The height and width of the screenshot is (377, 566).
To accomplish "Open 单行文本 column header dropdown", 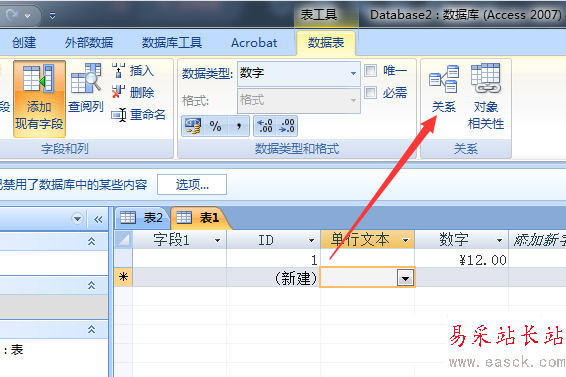I will pos(405,240).
